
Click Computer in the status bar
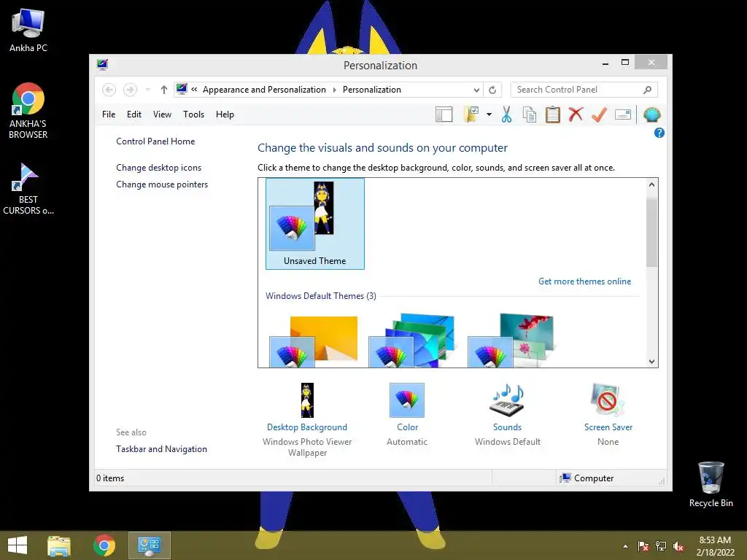[x=587, y=478]
